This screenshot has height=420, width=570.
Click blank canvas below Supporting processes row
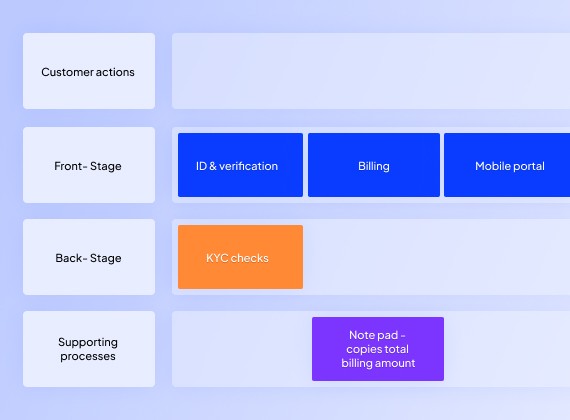coord(285,404)
